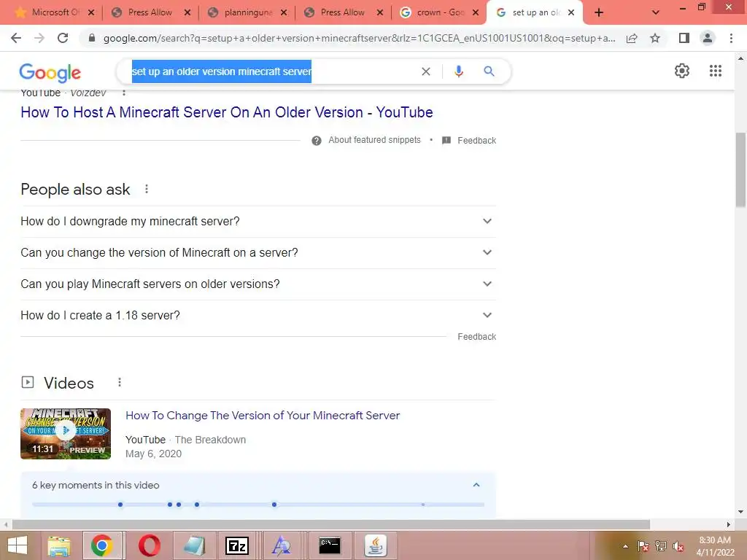
Task: Click the muted volume tray icon
Action: 678,546
